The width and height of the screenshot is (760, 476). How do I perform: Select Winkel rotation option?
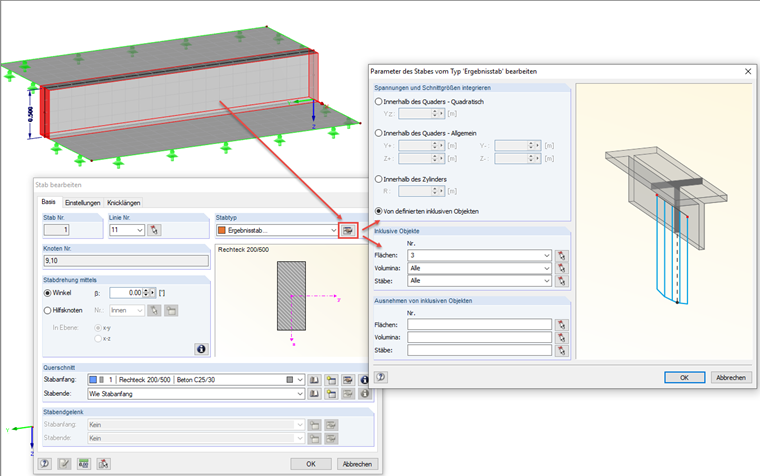48,293
